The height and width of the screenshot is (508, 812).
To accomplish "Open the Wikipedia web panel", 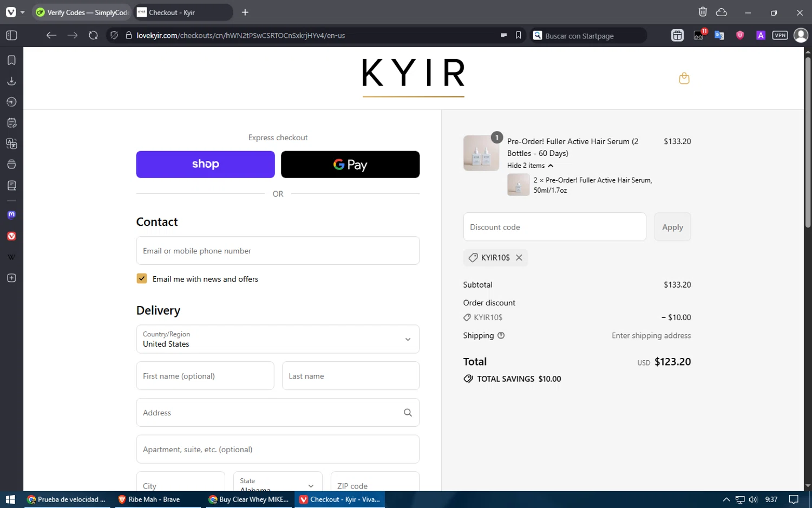I will point(11,257).
